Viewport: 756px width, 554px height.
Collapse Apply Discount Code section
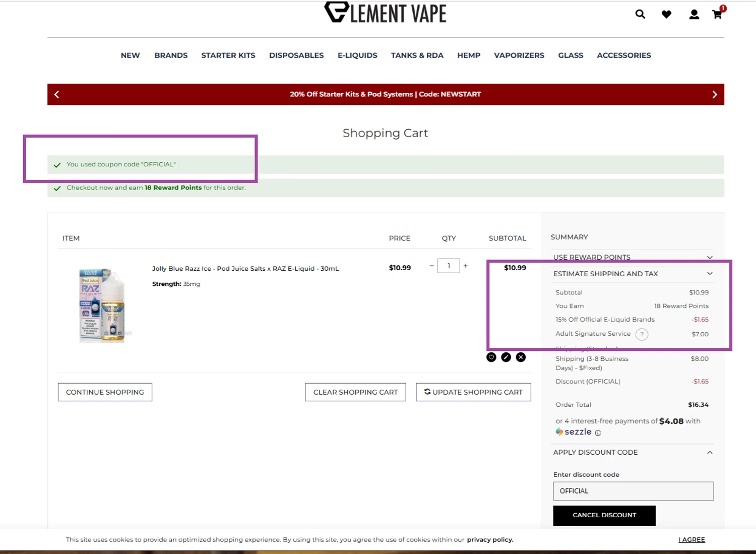[633, 452]
